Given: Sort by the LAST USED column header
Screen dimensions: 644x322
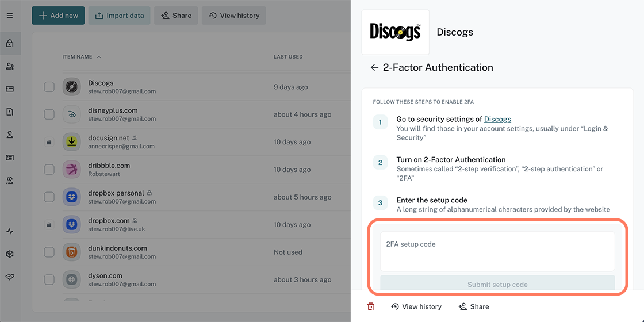Looking at the screenshot, I should point(288,57).
